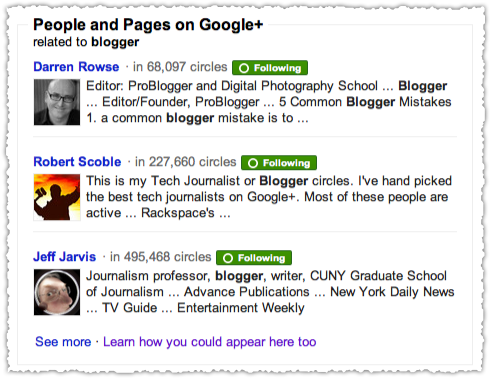The image size is (490, 379).
Task: Open Darren Rowse's profile link
Action: point(76,67)
